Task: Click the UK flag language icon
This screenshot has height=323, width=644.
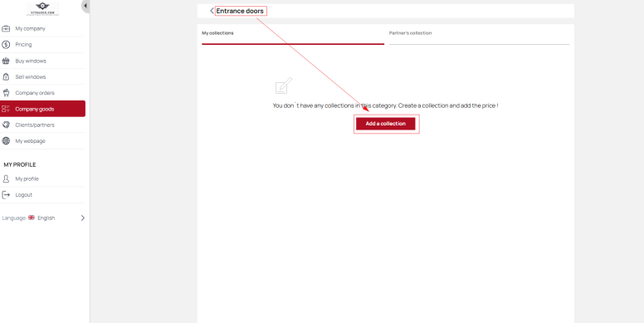Action: click(x=32, y=218)
